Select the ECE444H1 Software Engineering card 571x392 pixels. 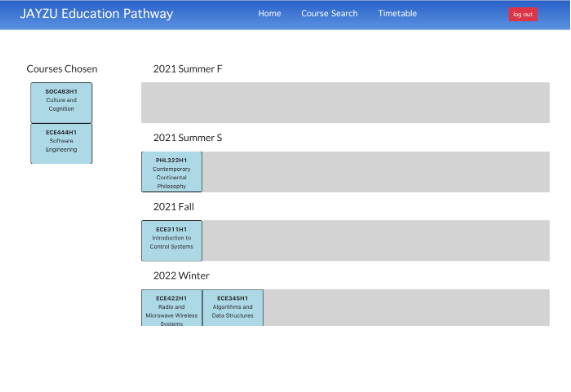pyautogui.click(x=61, y=144)
